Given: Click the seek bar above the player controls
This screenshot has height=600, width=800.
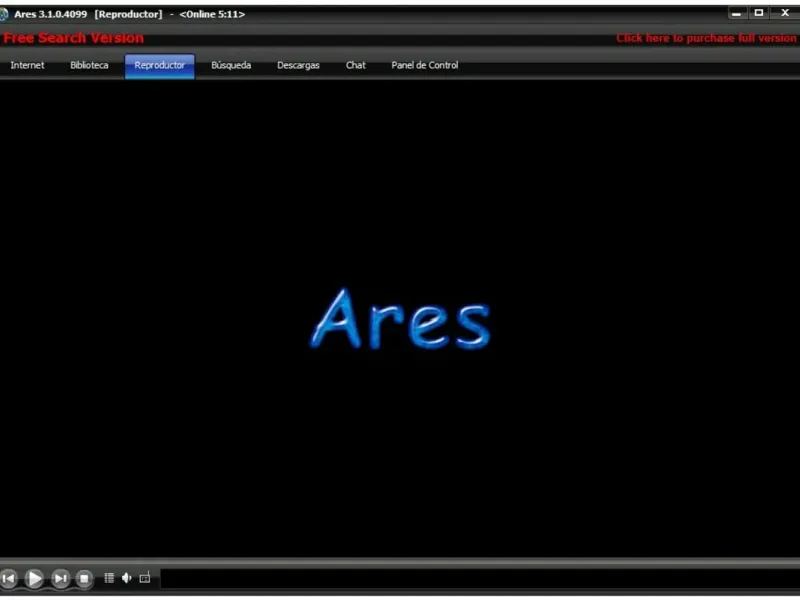Looking at the screenshot, I should (400, 562).
